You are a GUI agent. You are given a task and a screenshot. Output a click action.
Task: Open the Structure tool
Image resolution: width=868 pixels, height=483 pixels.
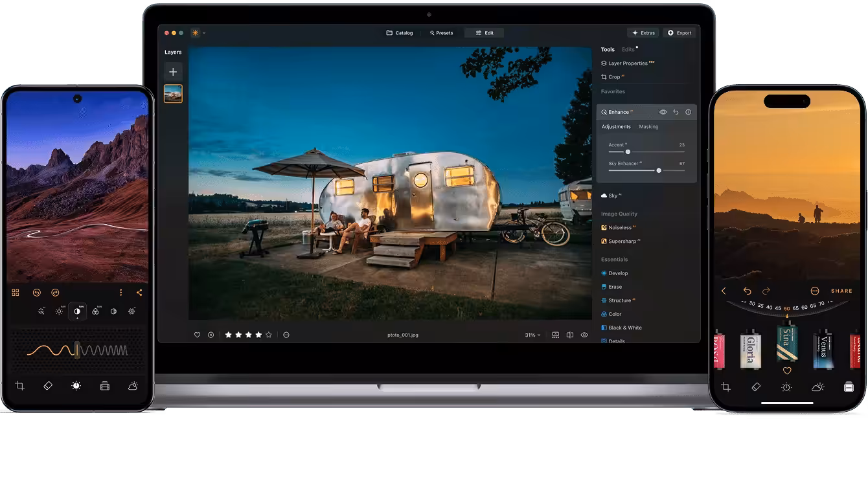(x=619, y=300)
